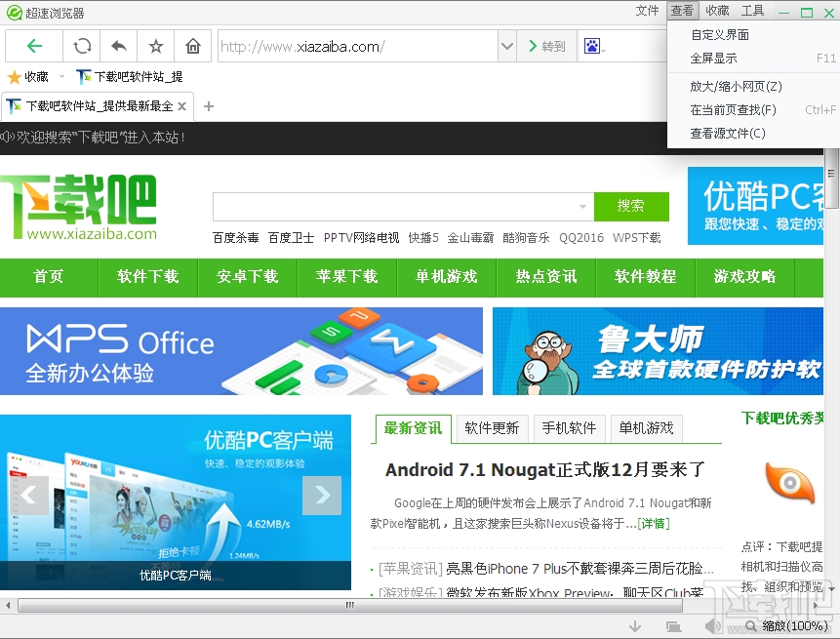840x639 pixels.
Task: Open the Android 7.1 Nougat article link
Action: point(548,468)
